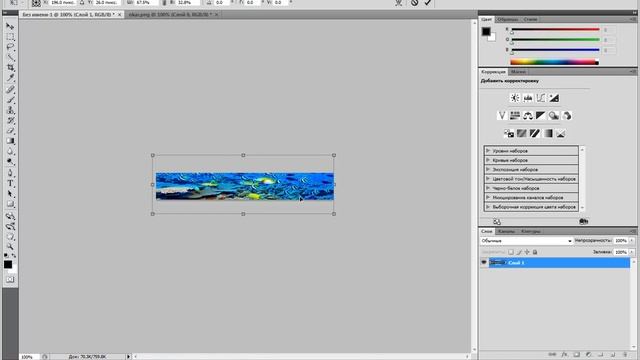Image resolution: width=640 pixels, height=360 pixels.
Task: Toggle the lock image pixels brush icon
Action: pos(519,252)
